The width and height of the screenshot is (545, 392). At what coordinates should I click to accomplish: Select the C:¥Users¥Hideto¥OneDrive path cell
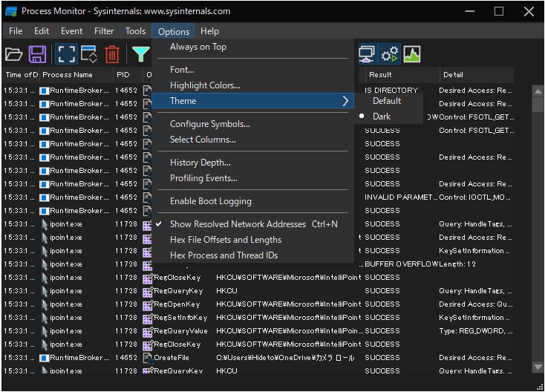285,358
